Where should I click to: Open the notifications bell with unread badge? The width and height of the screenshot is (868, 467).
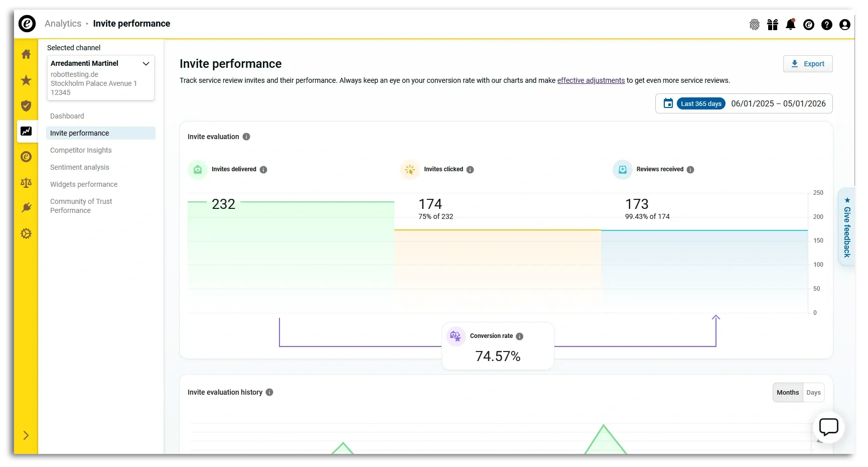pos(791,24)
